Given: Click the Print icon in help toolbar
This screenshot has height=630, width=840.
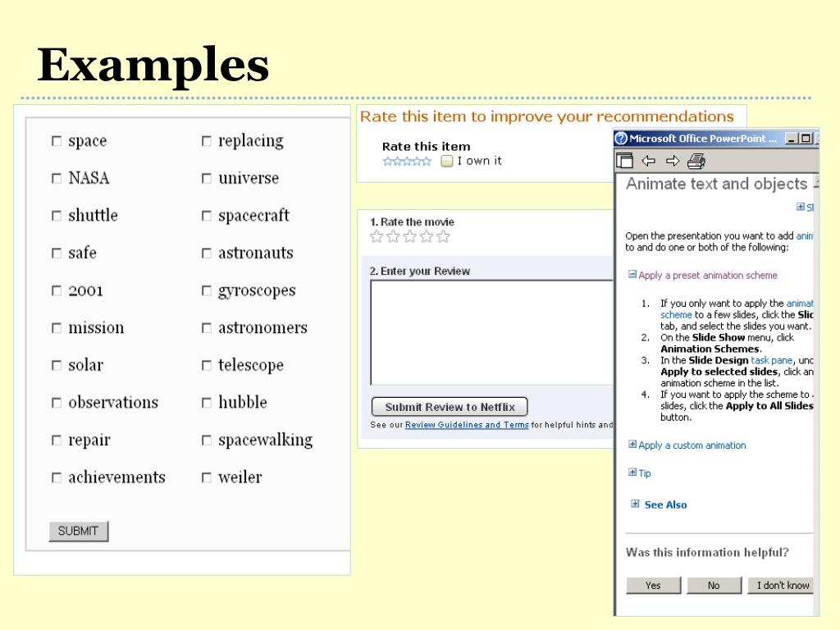Looking at the screenshot, I should click(696, 161).
